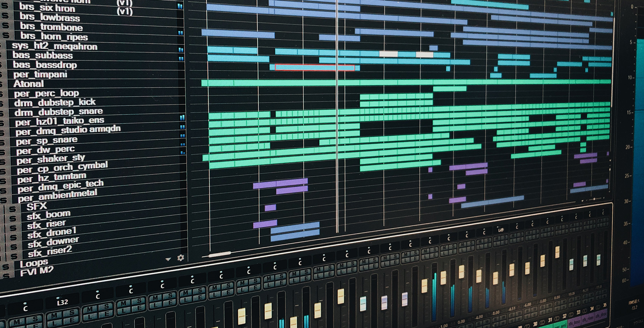This screenshot has width=644, height=328.
Task: Click the -4.51 fader level value
Action: (x=512, y=309)
